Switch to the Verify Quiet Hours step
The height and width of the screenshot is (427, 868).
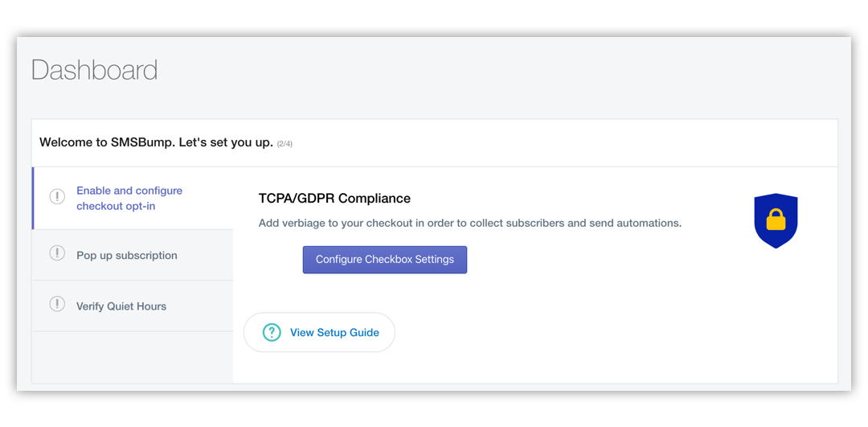pyautogui.click(x=133, y=306)
